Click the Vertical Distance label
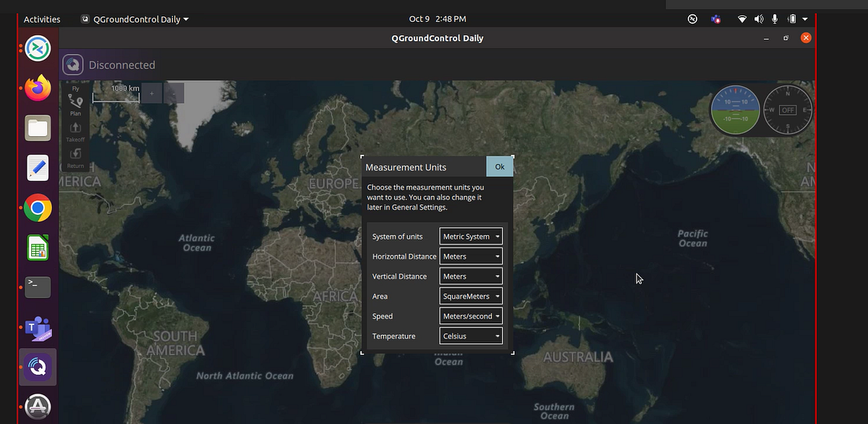 coord(400,276)
